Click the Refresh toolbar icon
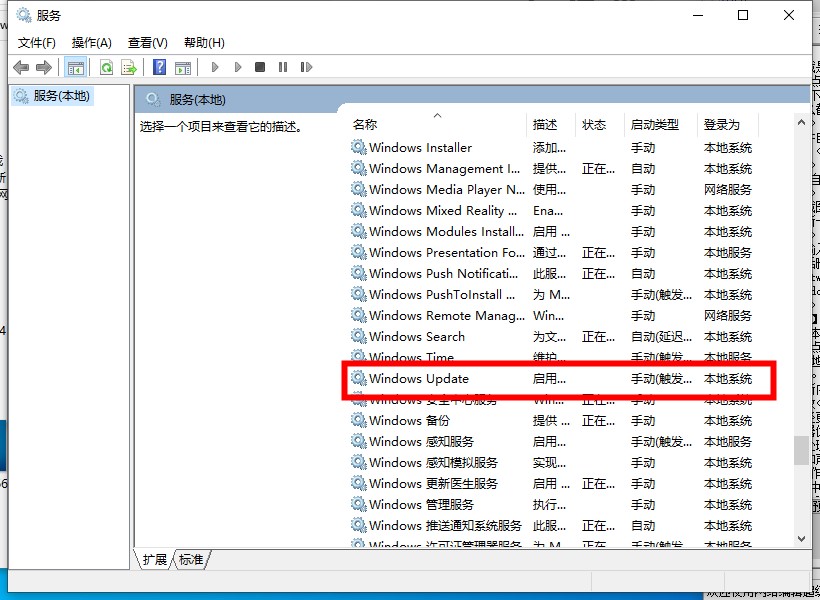 (106, 67)
